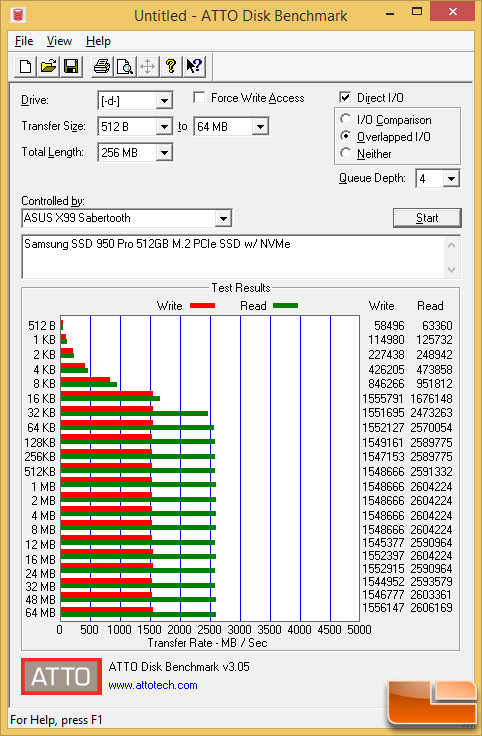
Task: Open a file with the folder icon
Action: (x=48, y=66)
